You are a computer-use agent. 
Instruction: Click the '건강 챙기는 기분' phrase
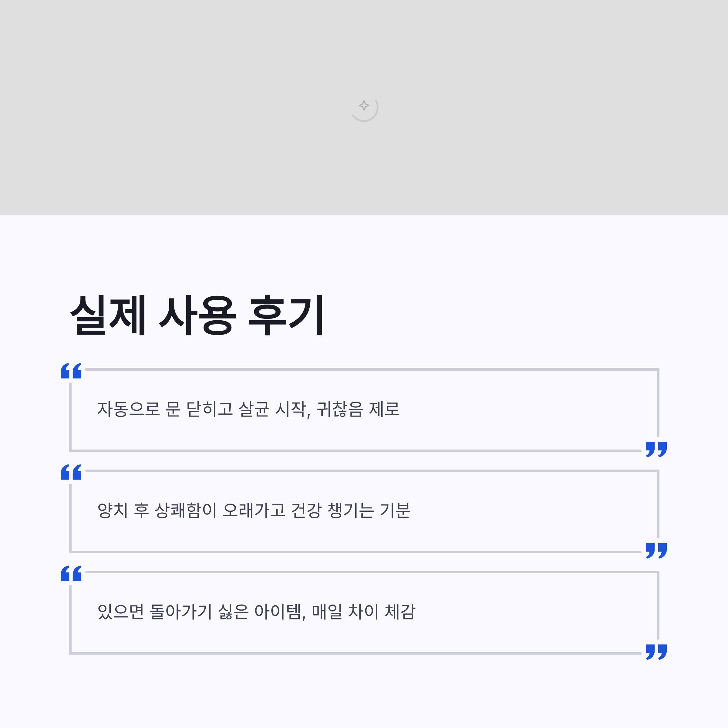pyautogui.click(x=350, y=511)
